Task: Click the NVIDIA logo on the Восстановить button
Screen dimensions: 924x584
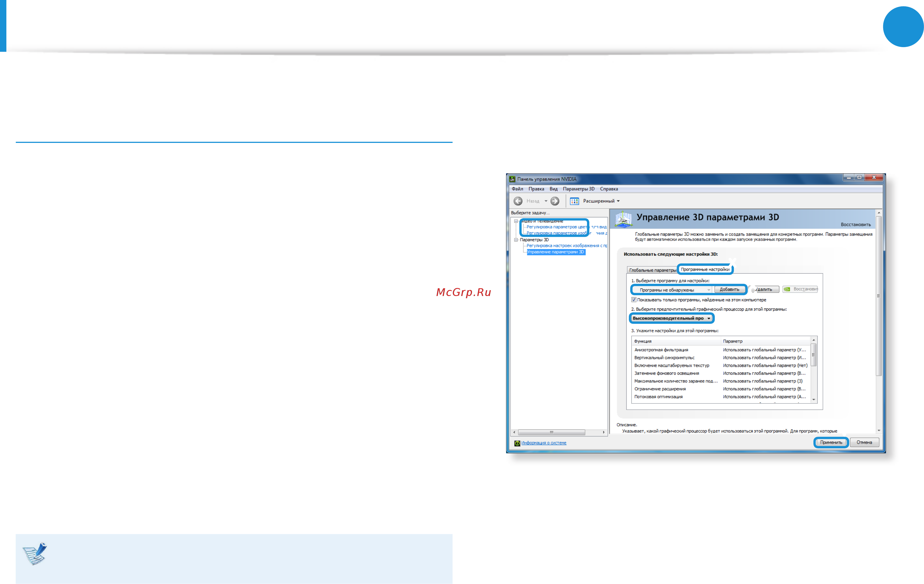Action: [787, 289]
